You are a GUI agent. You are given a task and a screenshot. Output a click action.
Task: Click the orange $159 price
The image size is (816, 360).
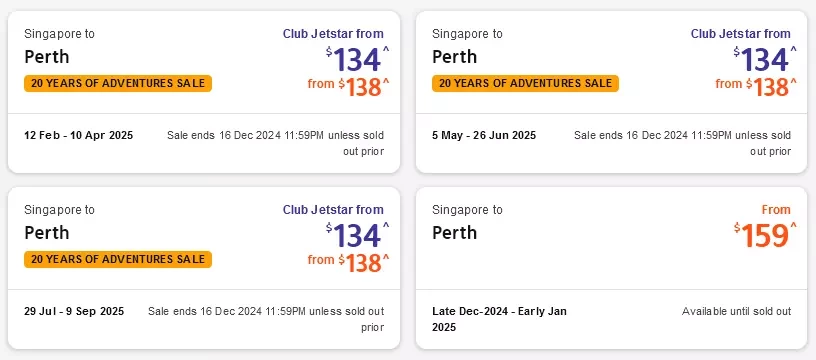pyautogui.click(x=765, y=235)
